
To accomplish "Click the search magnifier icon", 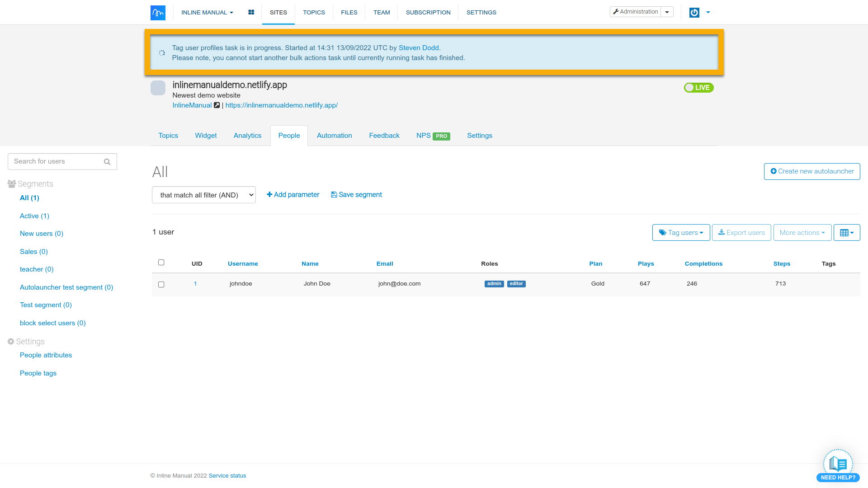I will pyautogui.click(x=107, y=162).
